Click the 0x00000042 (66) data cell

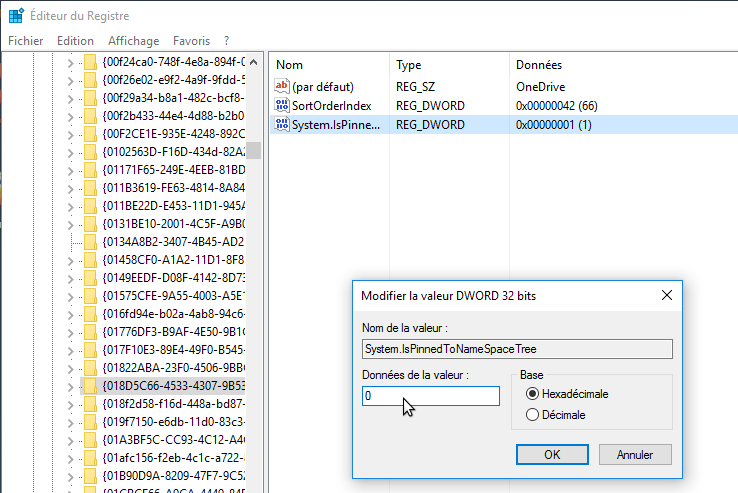pyautogui.click(x=557, y=105)
